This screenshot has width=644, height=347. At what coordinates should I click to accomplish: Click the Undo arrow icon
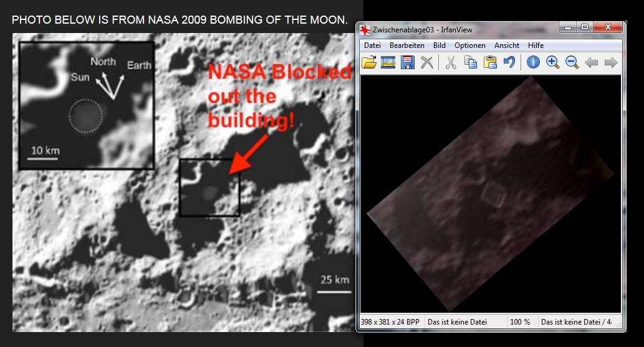pos(509,62)
